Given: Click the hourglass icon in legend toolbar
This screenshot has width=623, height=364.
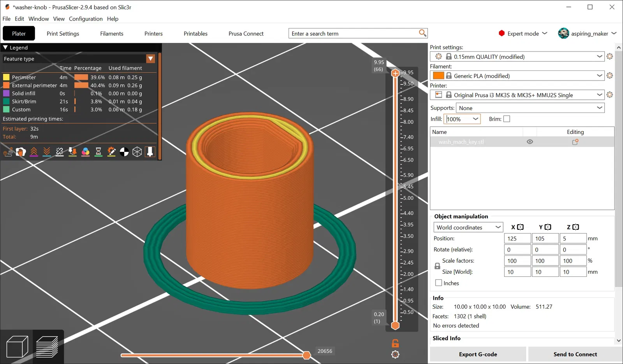Looking at the screenshot, I should 99,152.
